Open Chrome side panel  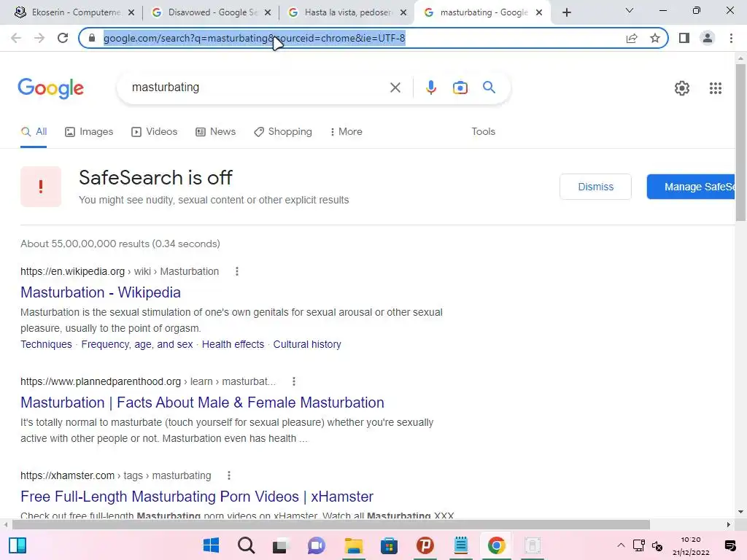[x=684, y=38]
